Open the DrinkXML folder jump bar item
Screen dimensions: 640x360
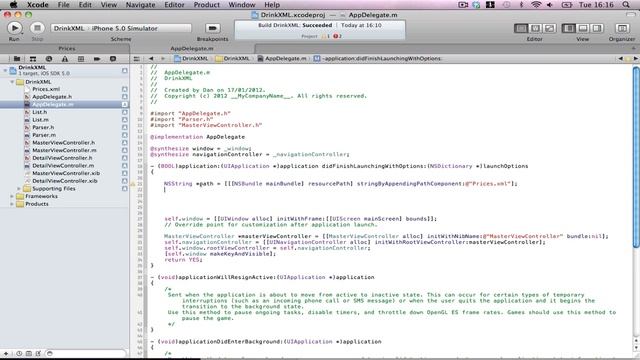pyautogui.click(x=232, y=59)
